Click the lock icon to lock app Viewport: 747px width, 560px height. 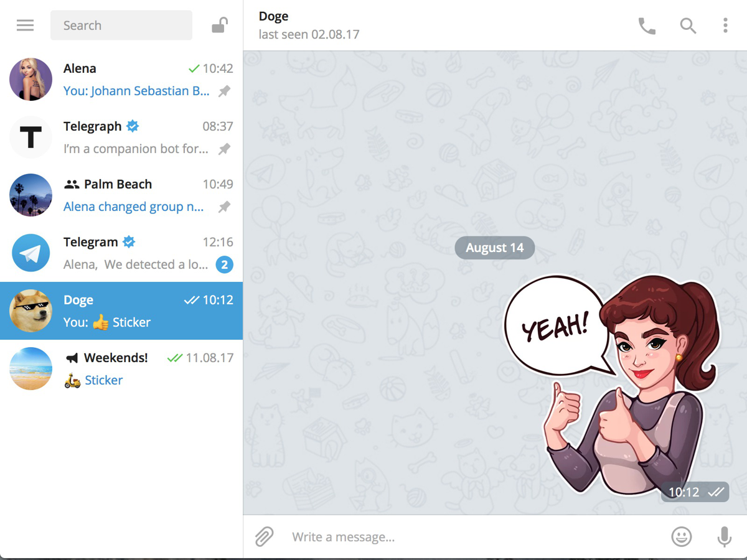[x=219, y=26]
